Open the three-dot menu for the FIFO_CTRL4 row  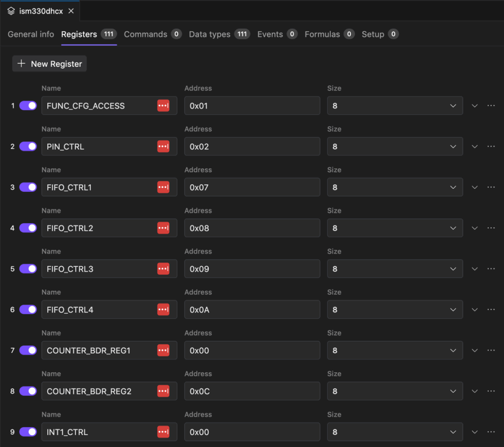(x=491, y=310)
